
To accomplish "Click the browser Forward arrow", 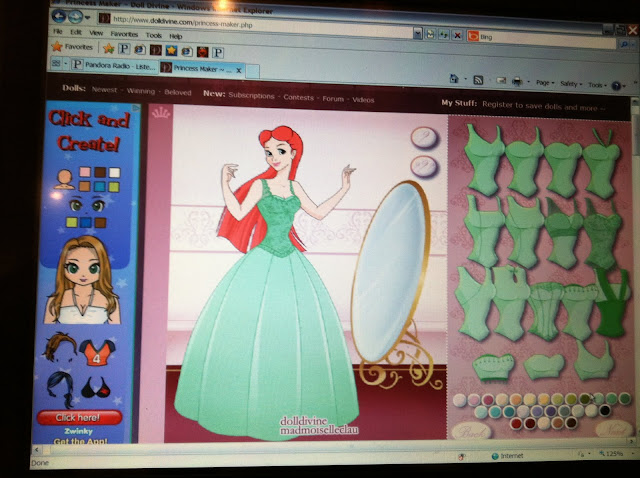I will pyautogui.click(x=75, y=17).
